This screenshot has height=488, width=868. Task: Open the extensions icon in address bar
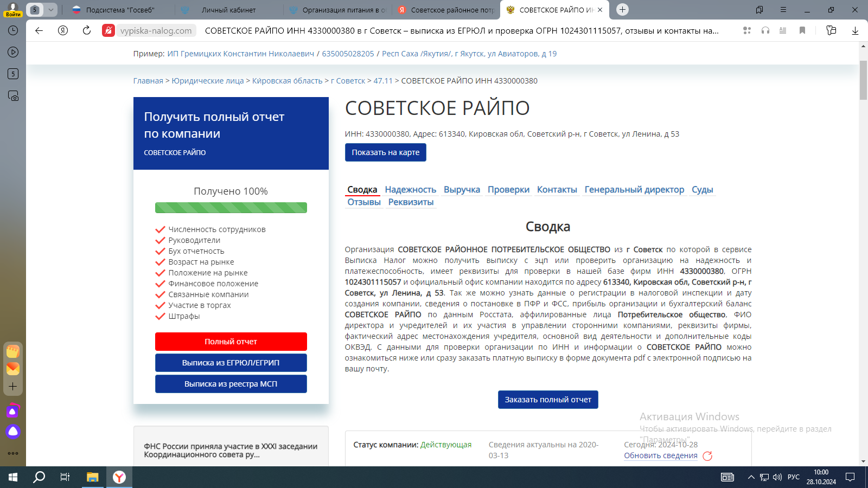click(747, 30)
